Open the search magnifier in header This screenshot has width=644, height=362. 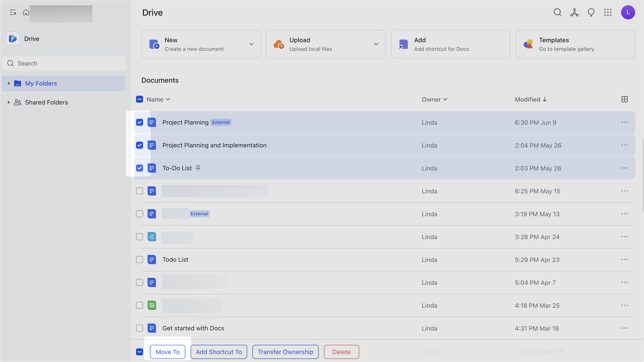557,12
